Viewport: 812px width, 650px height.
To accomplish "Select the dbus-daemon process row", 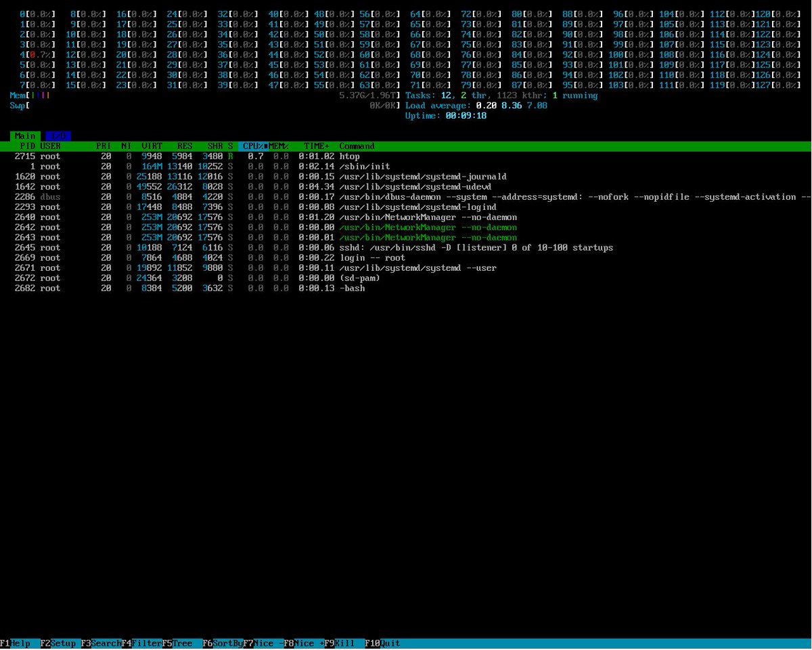I will (406, 197).
